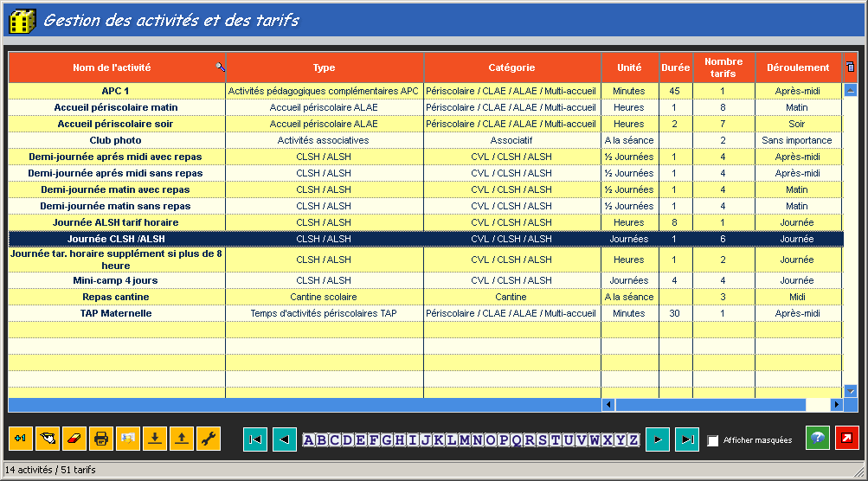Click the add new activity +1 icon
This screenshot has width=868, height=481.
[21, 439]
